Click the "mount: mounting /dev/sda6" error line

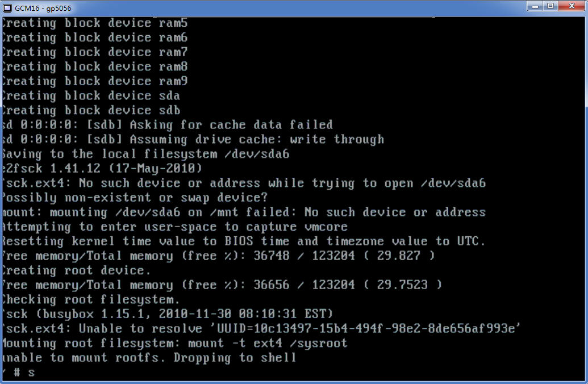point(243,212)
